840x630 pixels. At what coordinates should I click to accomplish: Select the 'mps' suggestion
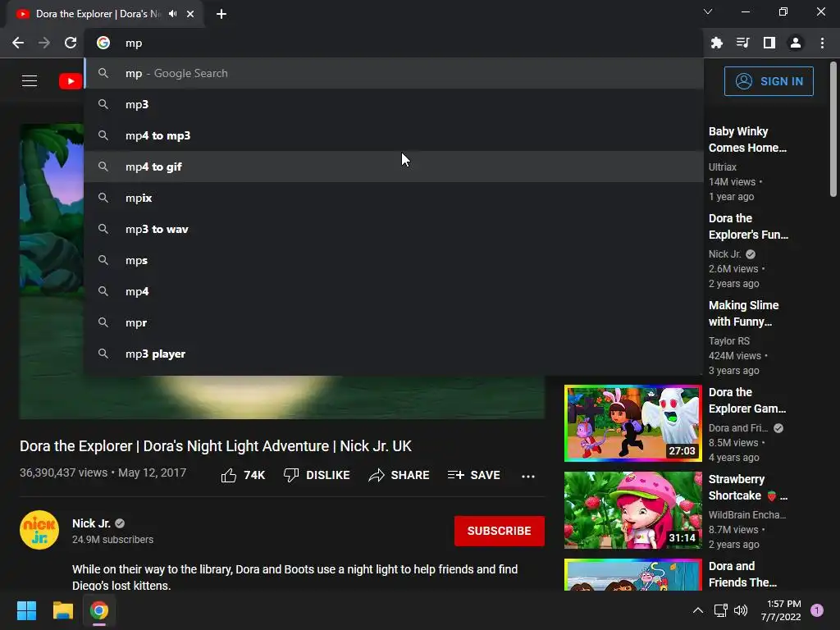[394, 260]
